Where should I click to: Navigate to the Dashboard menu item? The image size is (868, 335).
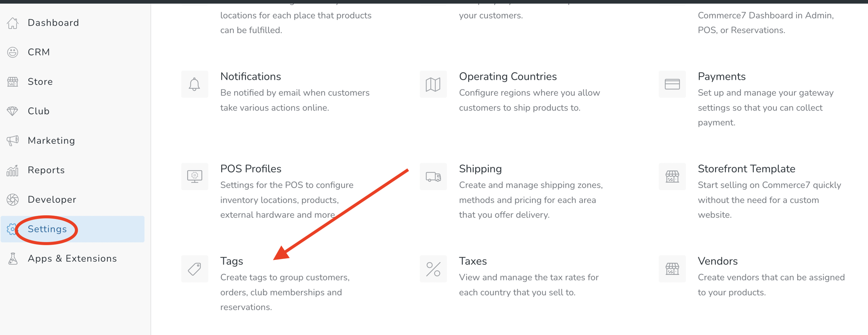(x=53, y=22)
